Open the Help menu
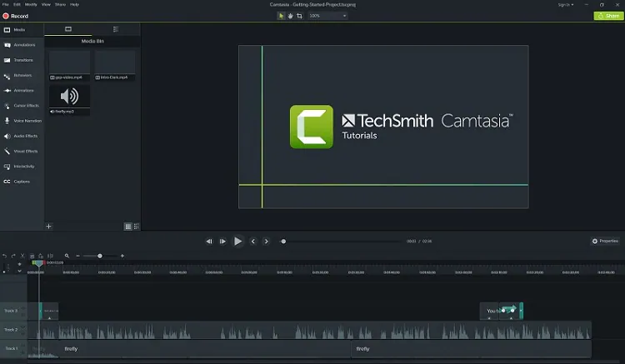Viewport: 625px width, 364px height. 74,5
